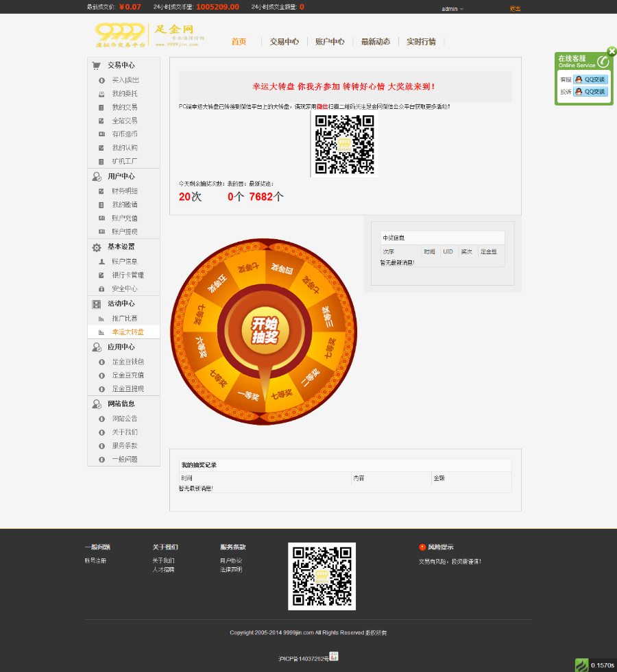The height and width of the screenshot is (672, 617).
Task: Open 服务条款 in the sidebar
Action: coord(125,445)
